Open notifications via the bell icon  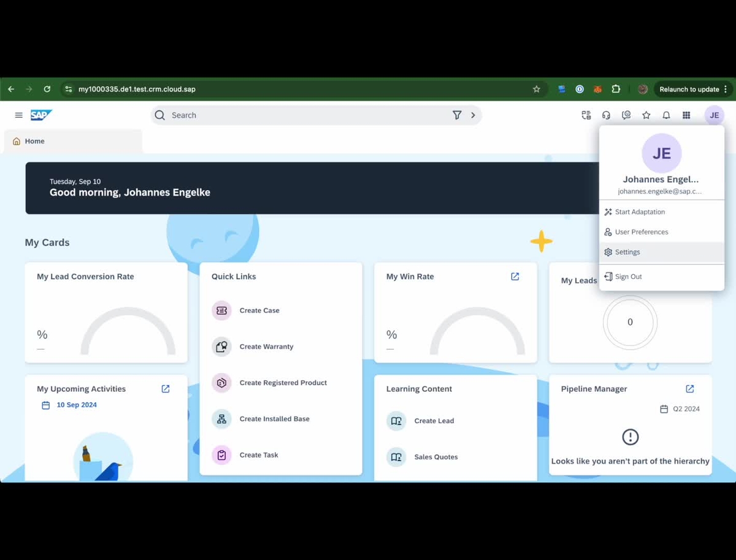coord(666,115)
